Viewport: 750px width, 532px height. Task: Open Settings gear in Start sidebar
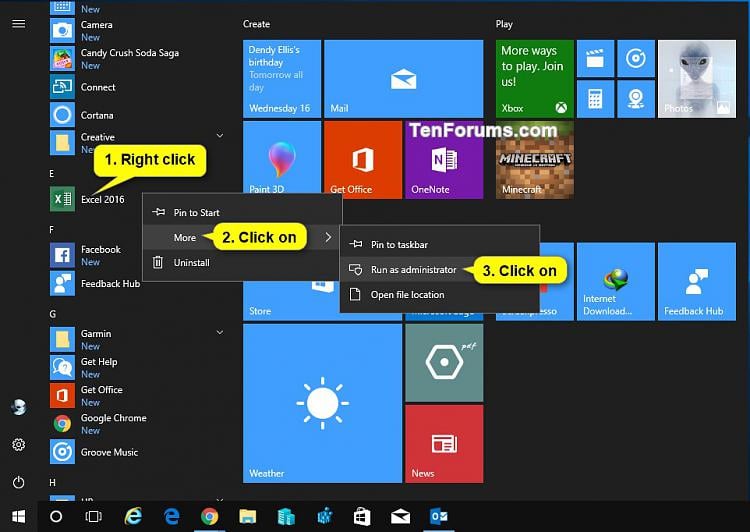(x=19, y=444)
